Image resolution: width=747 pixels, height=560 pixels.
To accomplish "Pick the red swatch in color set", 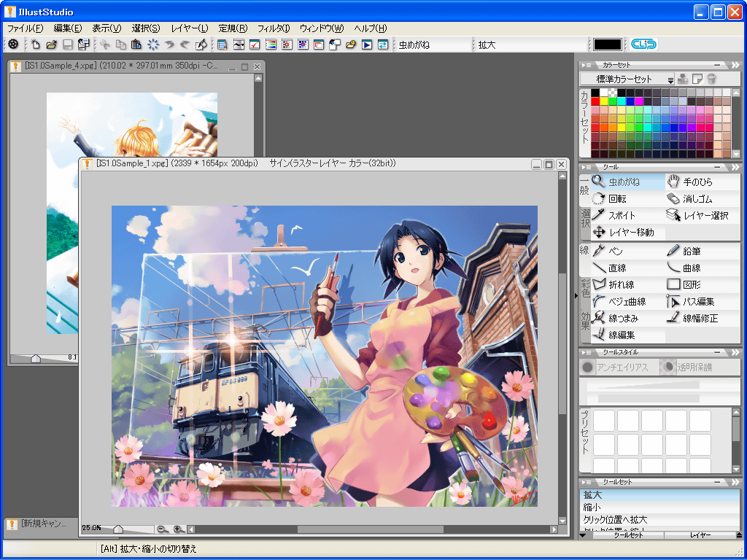I will [x=595, y=101].
